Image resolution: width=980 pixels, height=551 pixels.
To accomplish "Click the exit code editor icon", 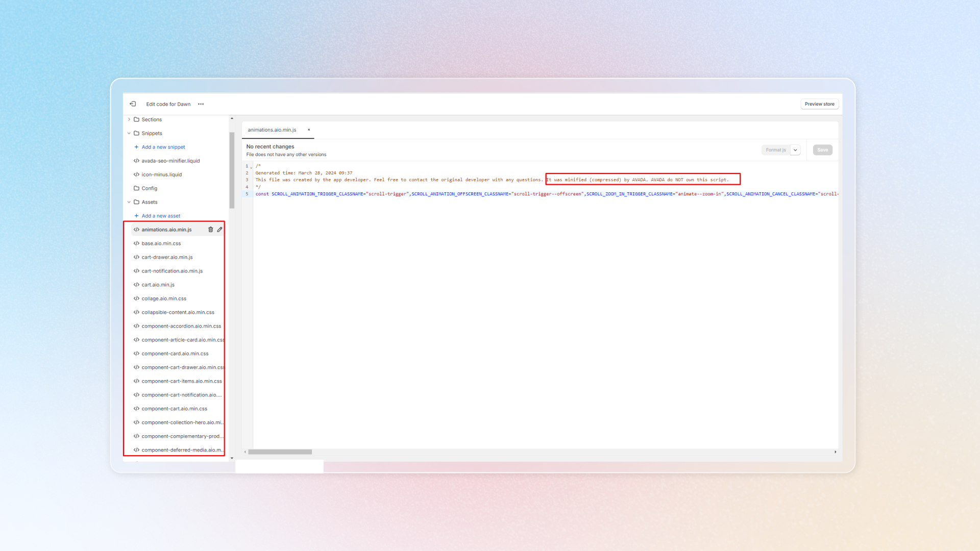I will (133, 104).
